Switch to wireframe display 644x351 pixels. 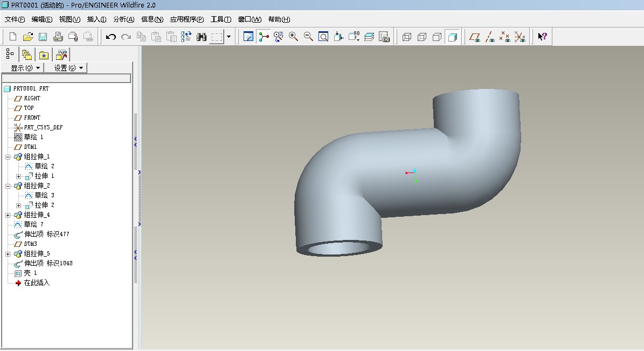(x=406, y=37)
